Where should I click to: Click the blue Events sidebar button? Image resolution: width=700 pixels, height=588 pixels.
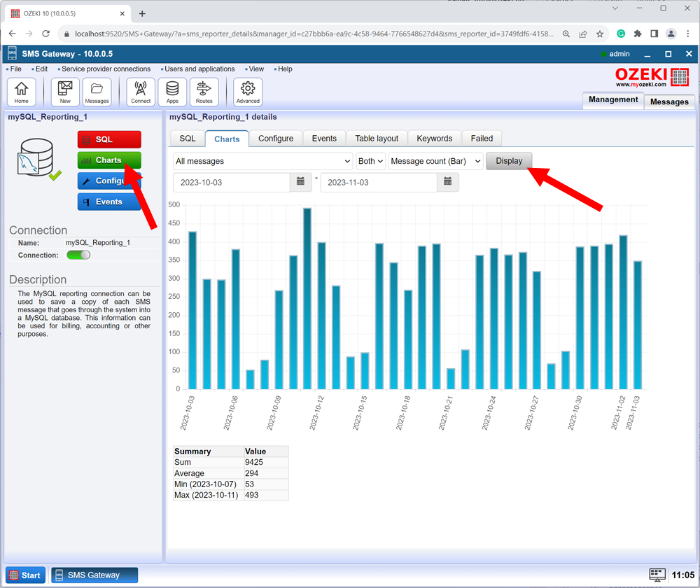[x=109, y=202]
